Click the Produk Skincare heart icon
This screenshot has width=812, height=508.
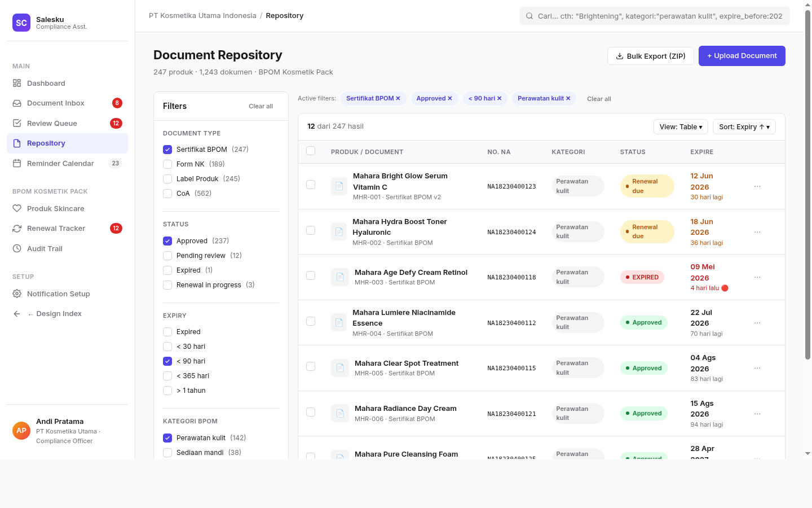(x=17, y=208)
